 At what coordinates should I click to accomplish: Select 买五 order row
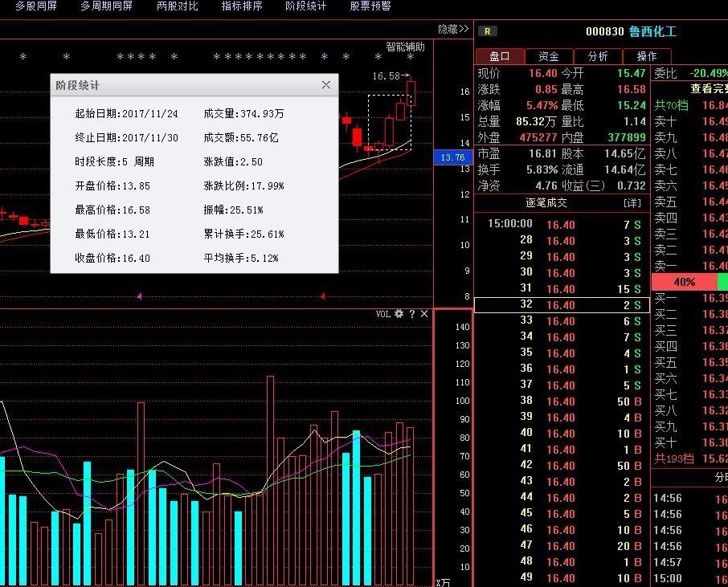pos(690,362)
